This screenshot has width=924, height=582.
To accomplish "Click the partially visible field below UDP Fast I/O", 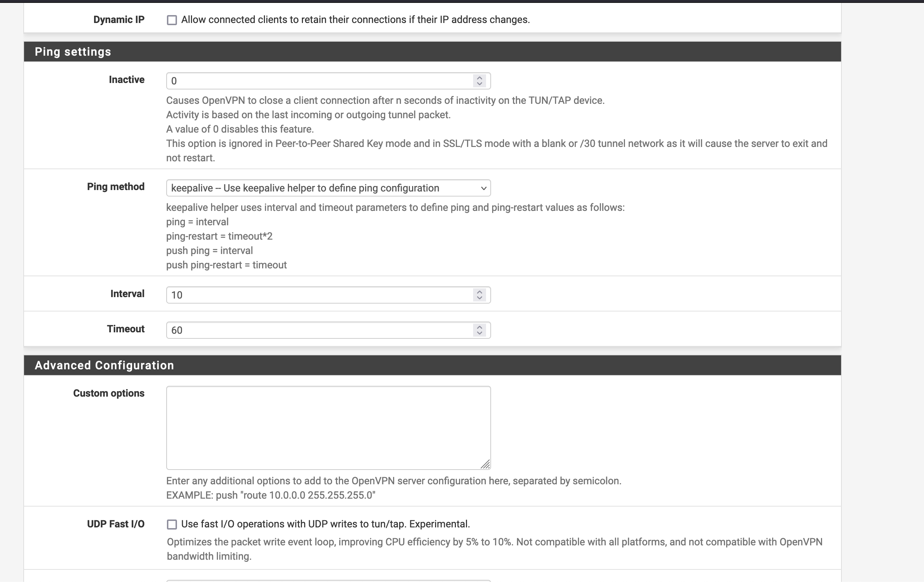I will click(328, 581).
